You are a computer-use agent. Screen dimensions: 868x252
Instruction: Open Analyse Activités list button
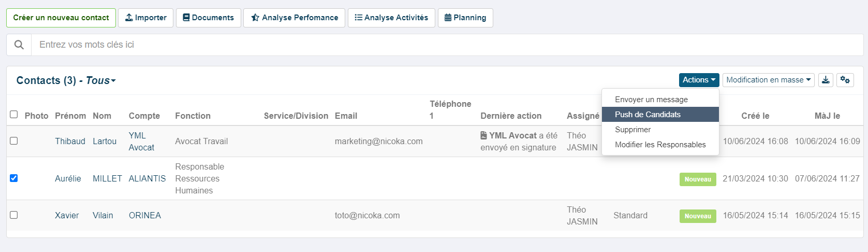coord(391,18)
